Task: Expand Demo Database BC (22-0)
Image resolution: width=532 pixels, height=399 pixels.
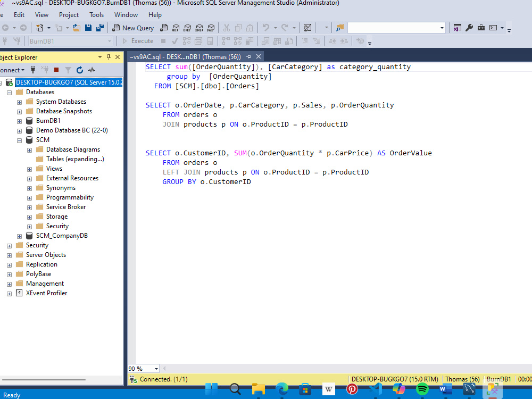Action: click(x=19, y=131)
